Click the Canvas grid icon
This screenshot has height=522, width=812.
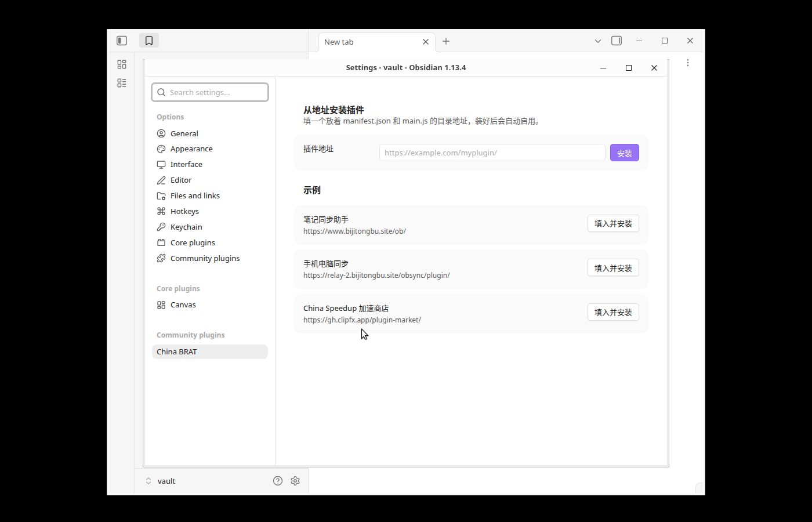161,305
